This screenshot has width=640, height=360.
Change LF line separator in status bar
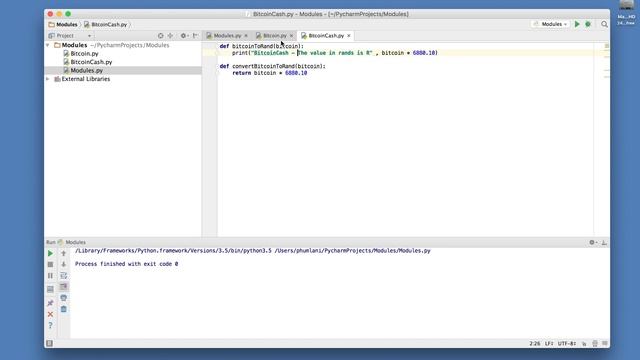[549, 344]
